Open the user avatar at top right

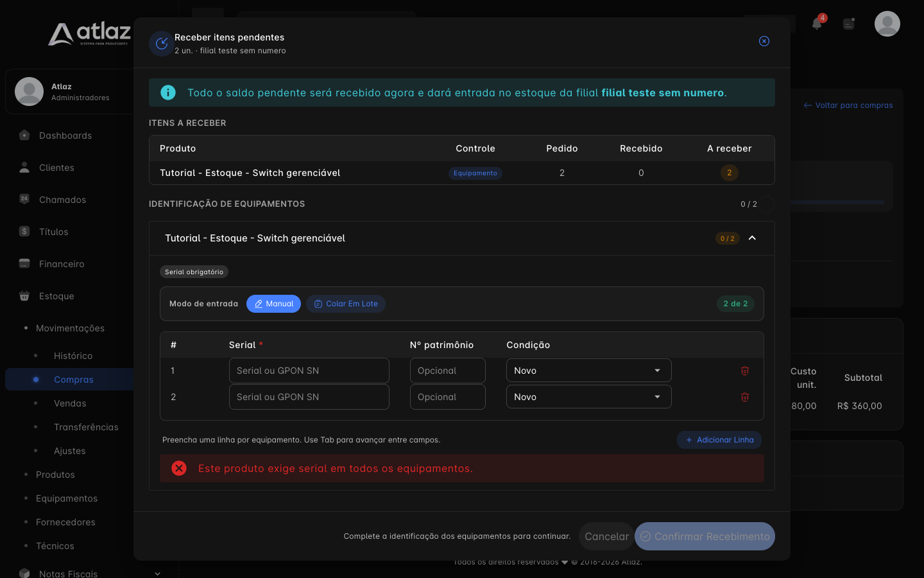tap(887, 24)
